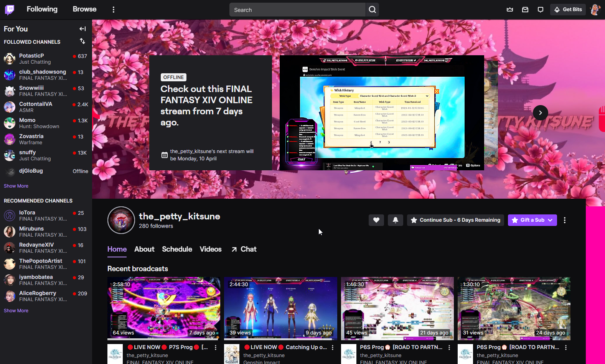This screenshot has height=364, width=605.
Task: Click Catching Up broadcast title link
Action: point(285,348)
